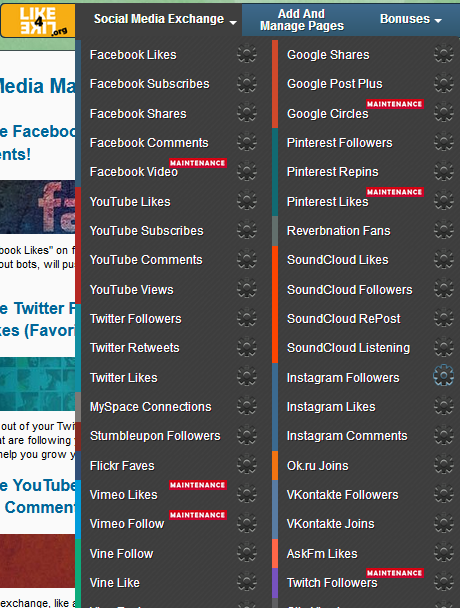This screenshot has height=608, width=460.
Task: Click the VKontakte Joins menu entry
Action: coord(330,524)
